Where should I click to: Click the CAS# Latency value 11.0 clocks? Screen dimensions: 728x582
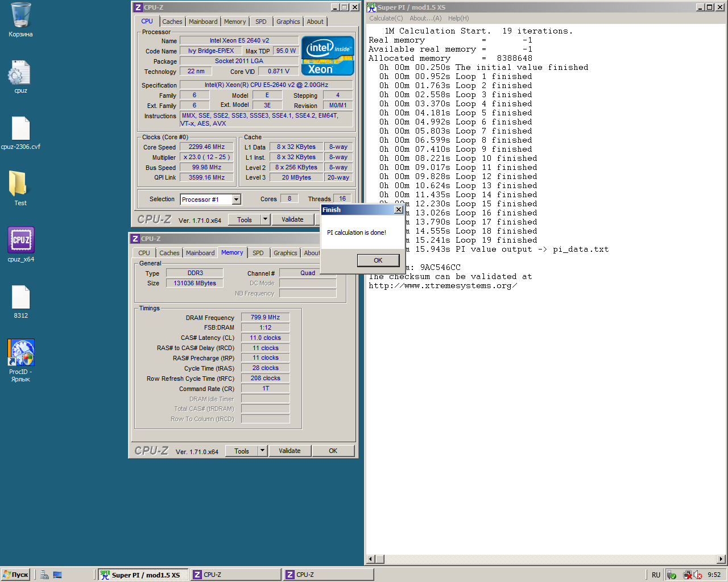(x=265, y=338)
